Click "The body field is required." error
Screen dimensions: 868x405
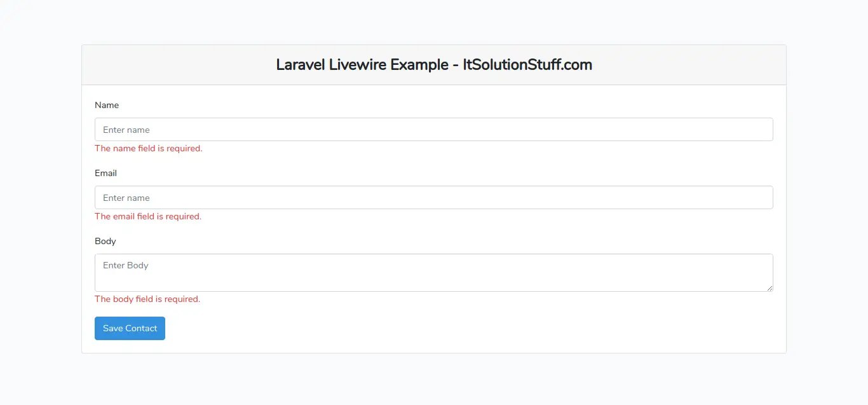point(147,299)
